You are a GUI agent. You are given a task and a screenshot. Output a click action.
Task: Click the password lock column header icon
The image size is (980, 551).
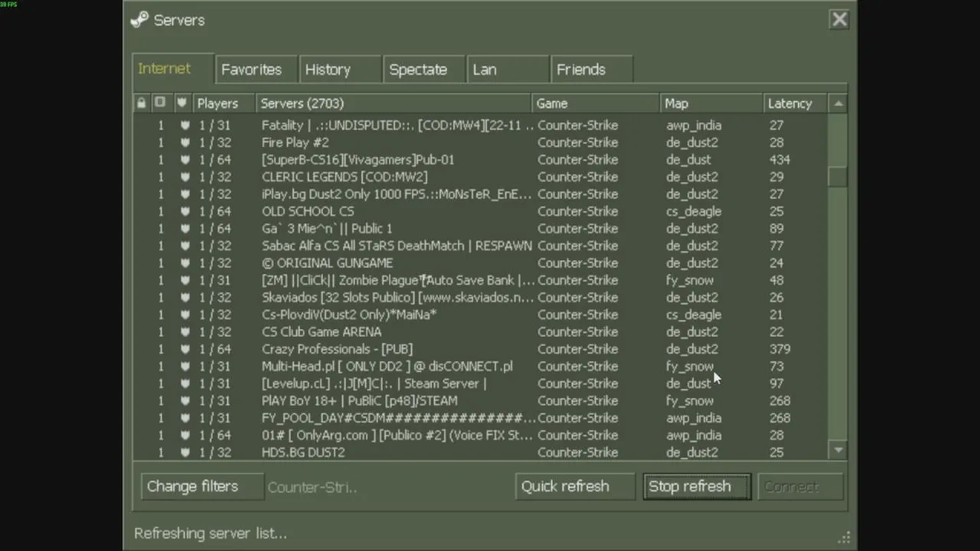(x=141, y=103)
